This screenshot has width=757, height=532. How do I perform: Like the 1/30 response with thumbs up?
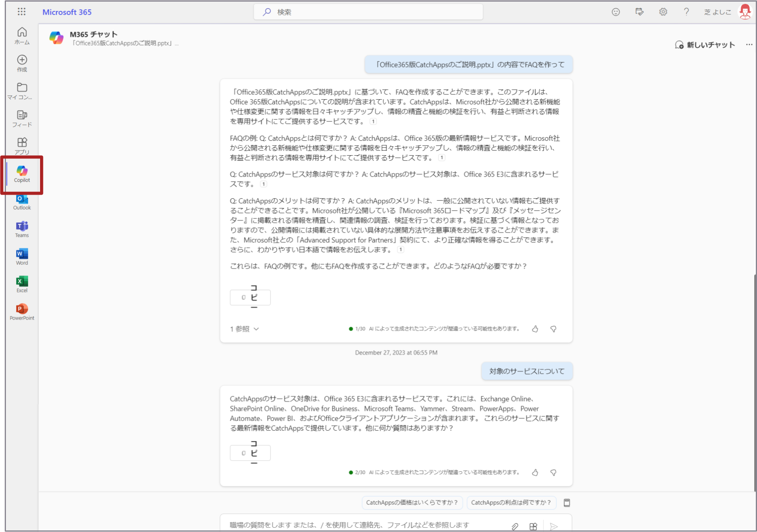(x=535, y=329)
